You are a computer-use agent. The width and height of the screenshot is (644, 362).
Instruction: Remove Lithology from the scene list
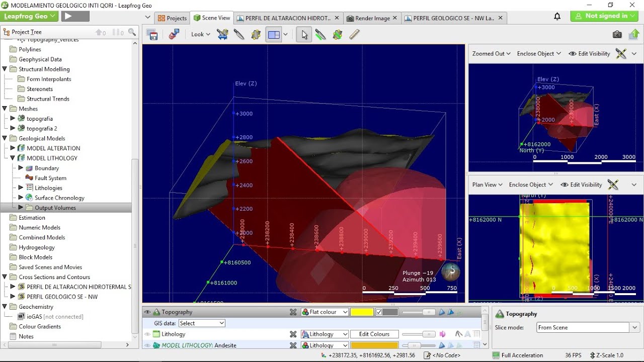click(293, 334)
